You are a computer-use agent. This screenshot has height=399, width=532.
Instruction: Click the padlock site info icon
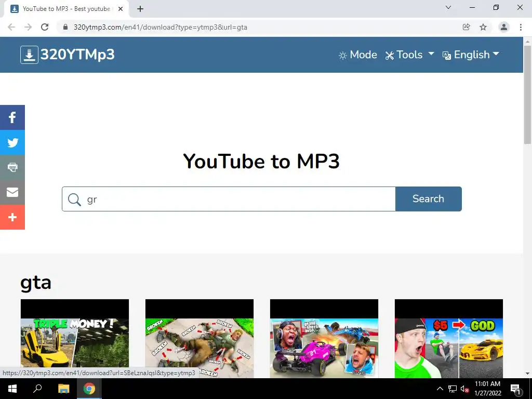pos(65,27)
